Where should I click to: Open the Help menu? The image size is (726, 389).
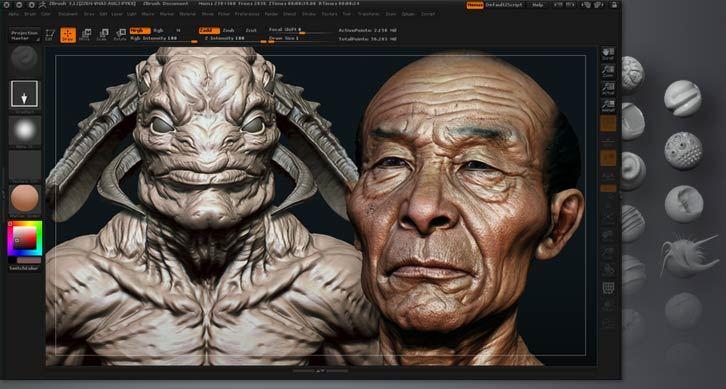click(x=538, y=5)
